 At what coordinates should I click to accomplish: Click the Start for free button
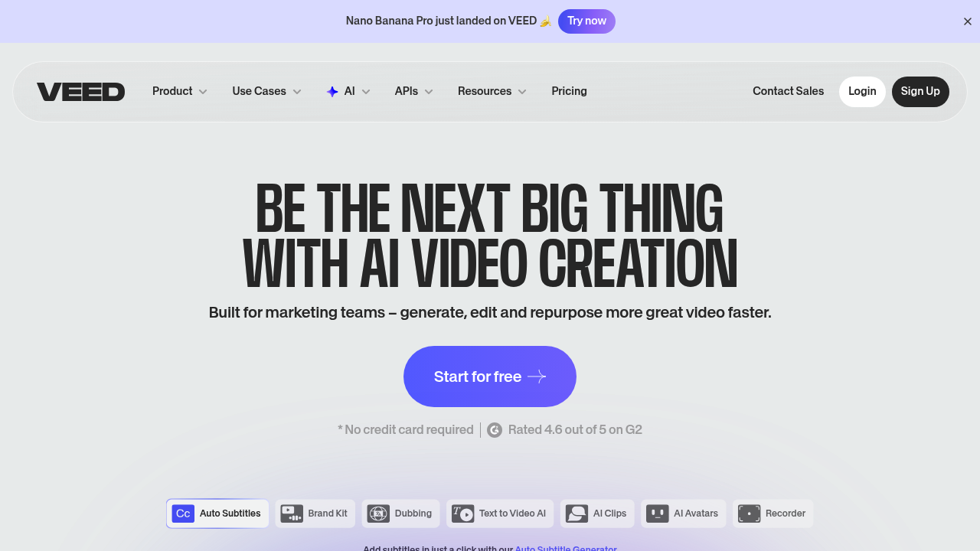point(490,377)
